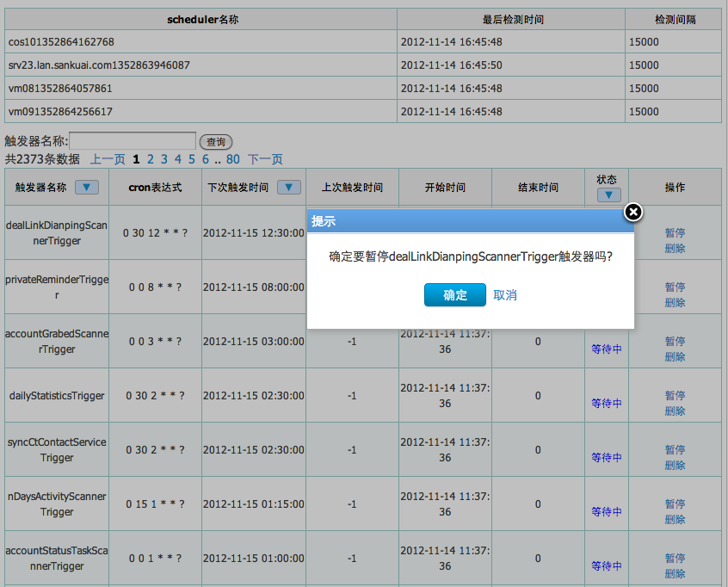
Task: Click the 触发器名称 search input field
Action: click(x=133, y=141)
